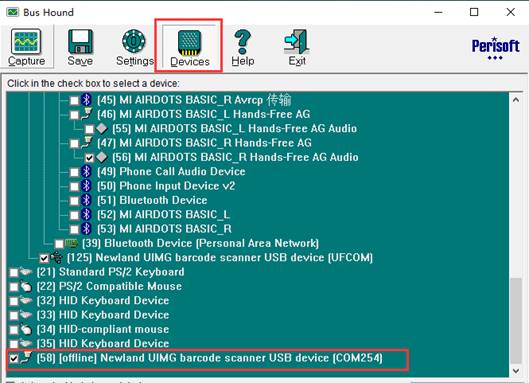The height and width of the screenshot is (383, 529).
Task: Tick checkbox for device 51 Bluetooth Device
Action: click(x=74, y=201)
